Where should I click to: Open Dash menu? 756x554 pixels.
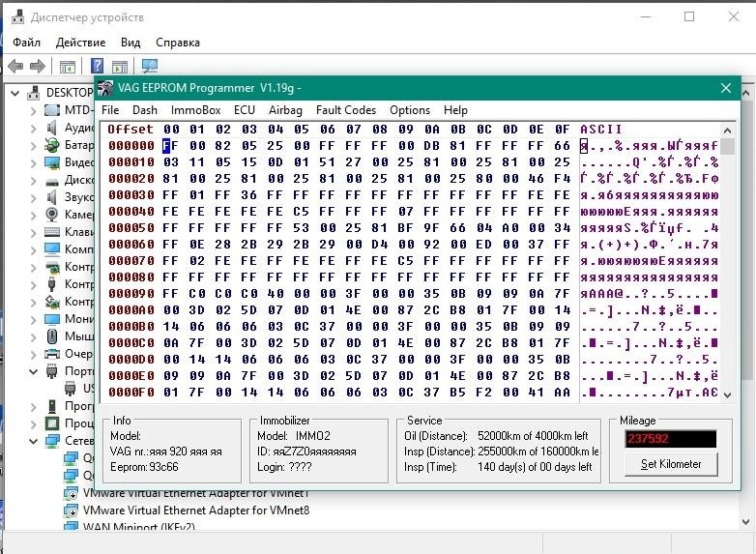(x=145, y=110)
